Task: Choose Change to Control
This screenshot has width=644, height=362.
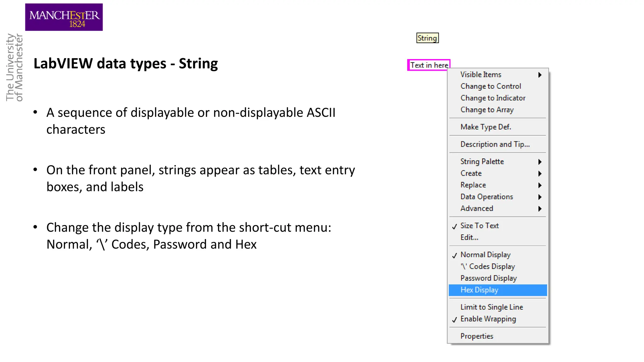Action: pyautogui.click(x=498, y=86)
